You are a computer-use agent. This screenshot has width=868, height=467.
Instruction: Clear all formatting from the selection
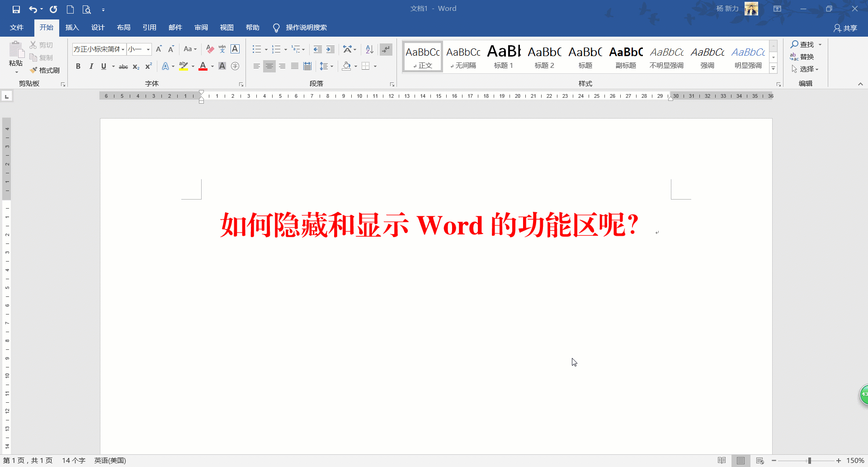coord(210,49)
